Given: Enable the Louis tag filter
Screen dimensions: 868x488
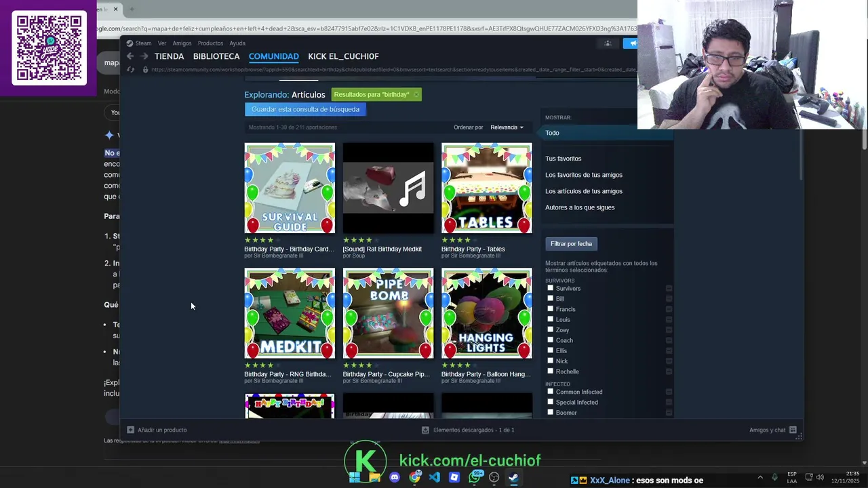Looking at the screenshot, I should pyautogui.click(x=550, y=319).
